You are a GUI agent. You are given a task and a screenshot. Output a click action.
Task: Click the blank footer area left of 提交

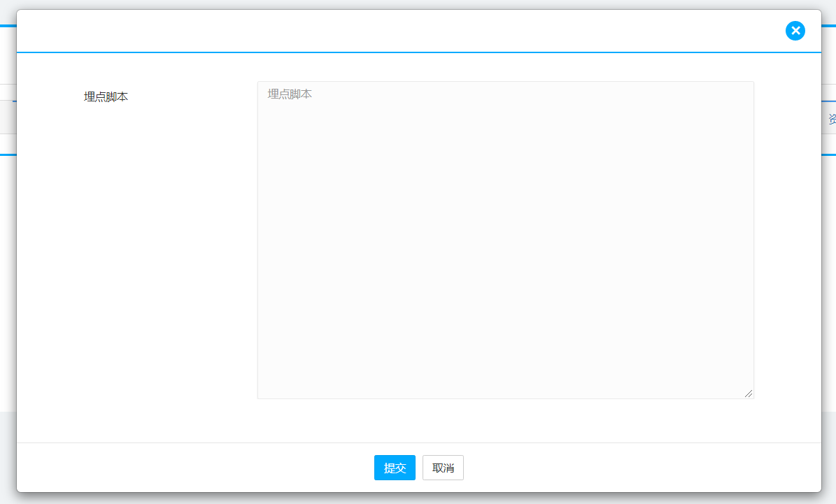click(210, 468)
